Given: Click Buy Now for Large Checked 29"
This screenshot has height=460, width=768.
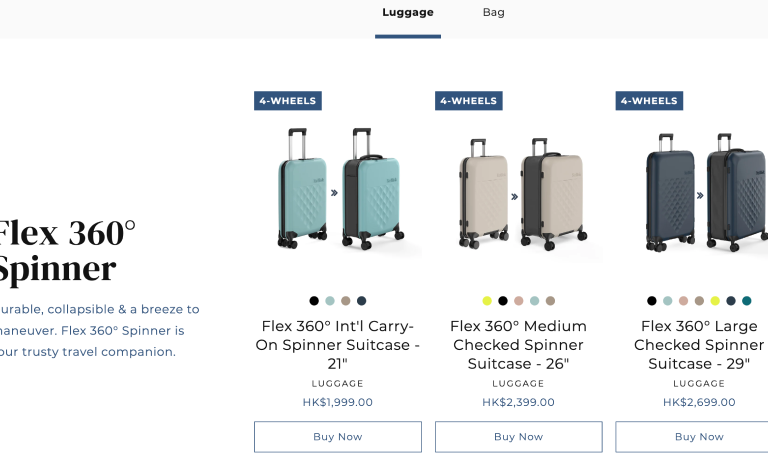Looking at the screenshot, I should click(x=699, y=437).
